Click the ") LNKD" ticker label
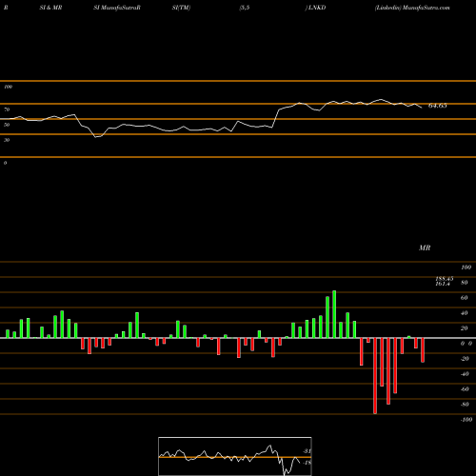 [315, 8]
